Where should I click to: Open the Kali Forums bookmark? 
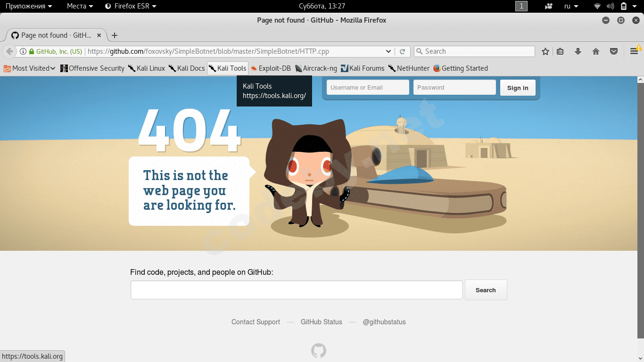363,68
